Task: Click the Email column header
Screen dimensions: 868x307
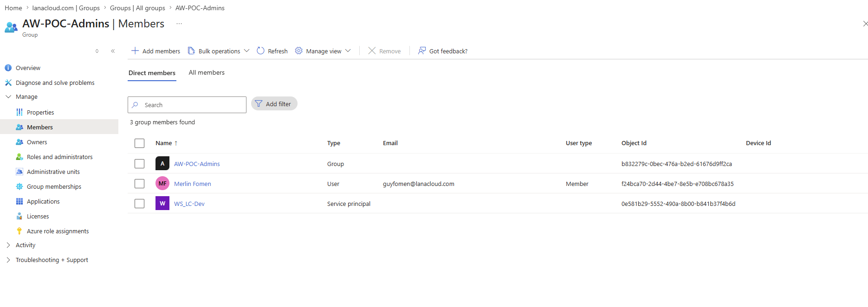Action: pyautogui.click(x=390, y=143)
